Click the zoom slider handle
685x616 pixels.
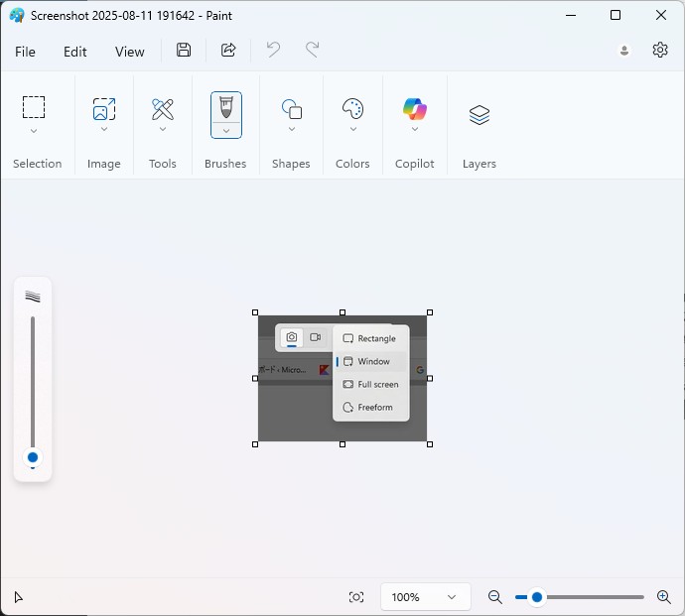(537, 597)
